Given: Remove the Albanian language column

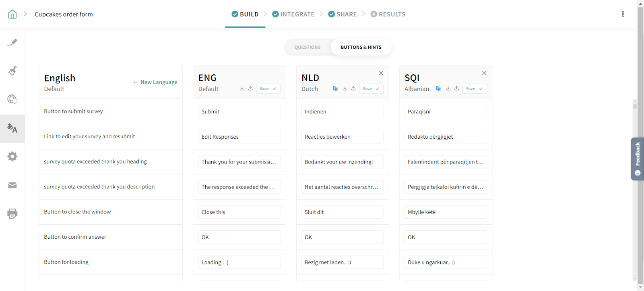Looking at the screenshot, I should 484,73.
